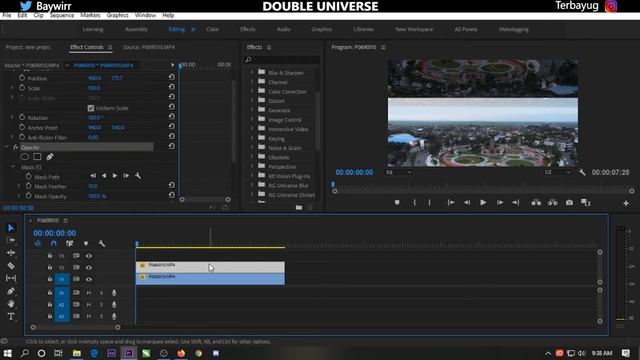Create an ellipse mask under Opacity
Screen dimensions: 640x360
(x=24, y=157)
